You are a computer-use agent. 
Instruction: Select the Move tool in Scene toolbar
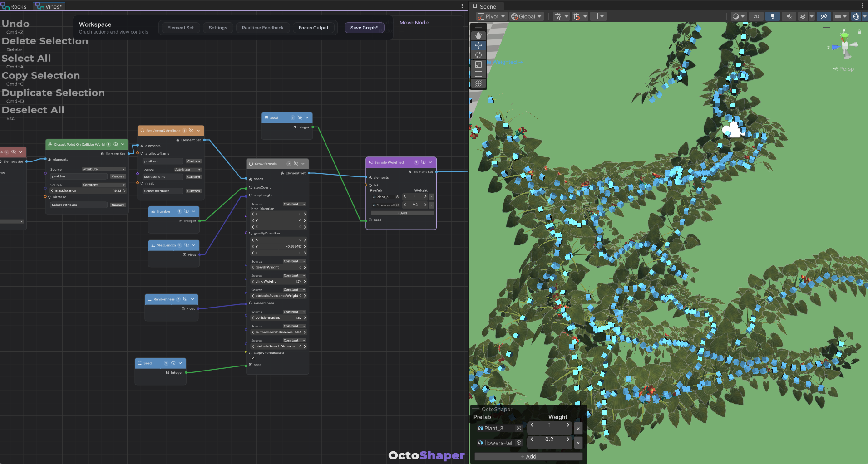click(478, 45)
